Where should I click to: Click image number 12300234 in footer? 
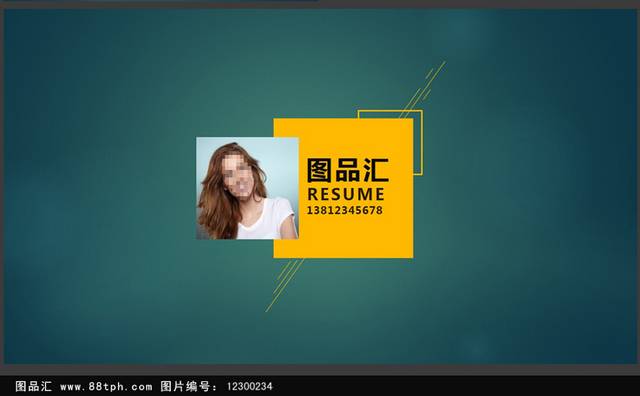tap(249, 386)
